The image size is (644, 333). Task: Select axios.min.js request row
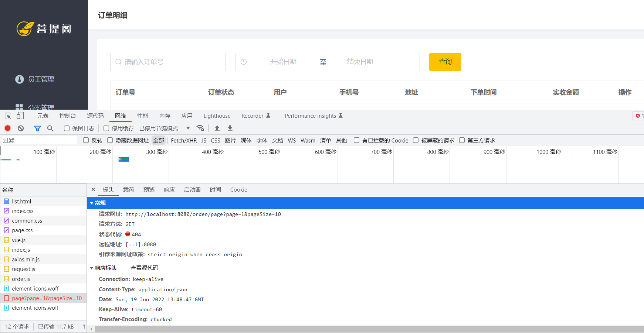coord(43,259)
